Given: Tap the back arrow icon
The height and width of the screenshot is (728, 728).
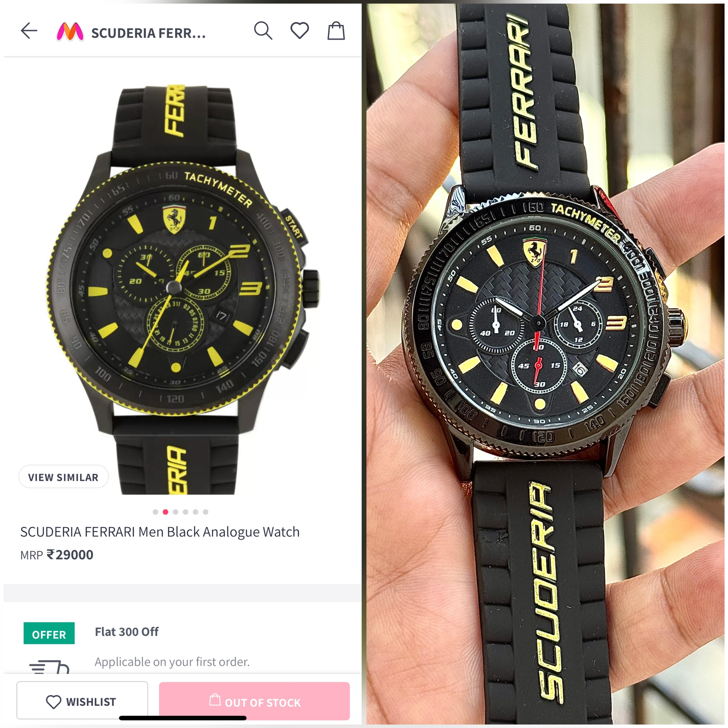Looking at the screenshot, I should tap(29, 31).
